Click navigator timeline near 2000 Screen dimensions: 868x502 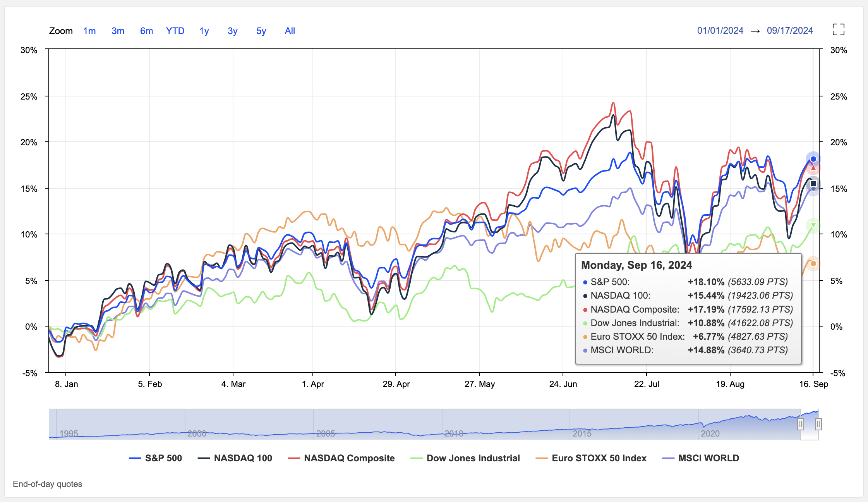point(197,433)
